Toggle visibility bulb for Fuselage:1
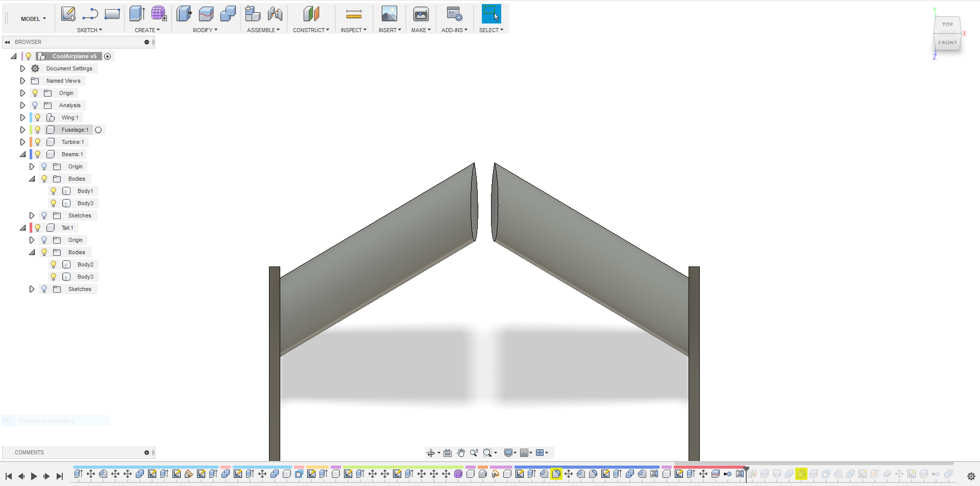980x486 pixels. [x=38, y=130]
